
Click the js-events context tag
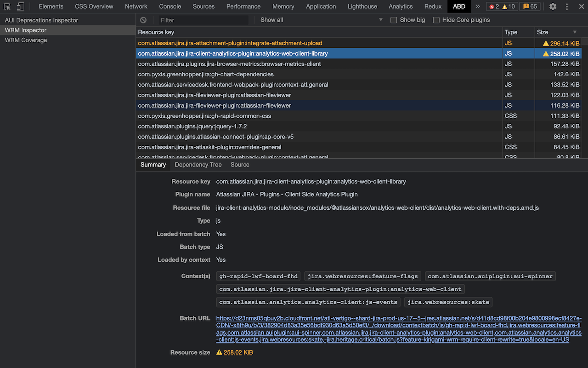coord(308,302)
